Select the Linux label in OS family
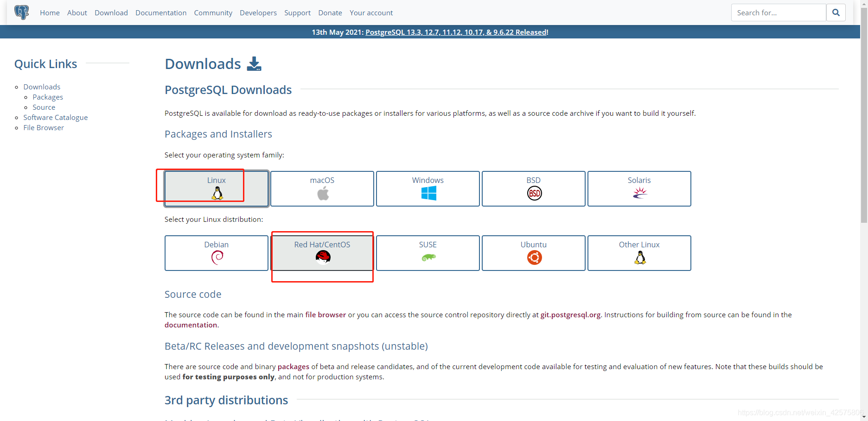 pos(217,180)
